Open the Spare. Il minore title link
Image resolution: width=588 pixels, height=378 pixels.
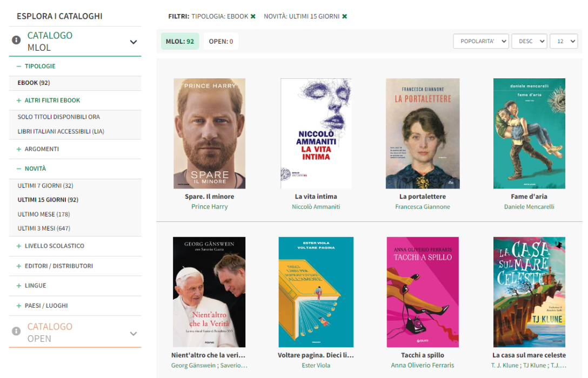(x=209, y=197)
